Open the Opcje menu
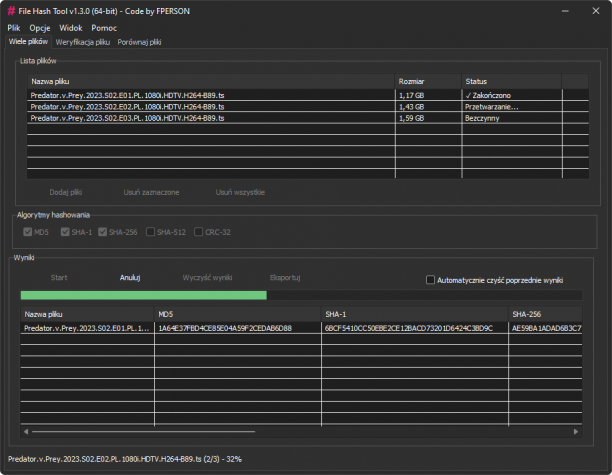The height and width of the screenshot is (475, 612). pyautogui.click(x=40, y=28)
